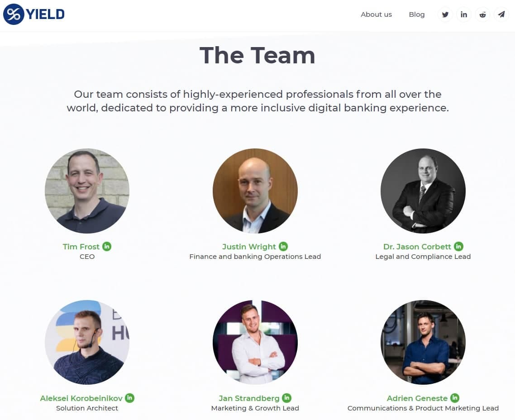515x420 pixels.
Task: Open Jan Strandberg's LinkedIn badge
Action: tap(287, 398)
